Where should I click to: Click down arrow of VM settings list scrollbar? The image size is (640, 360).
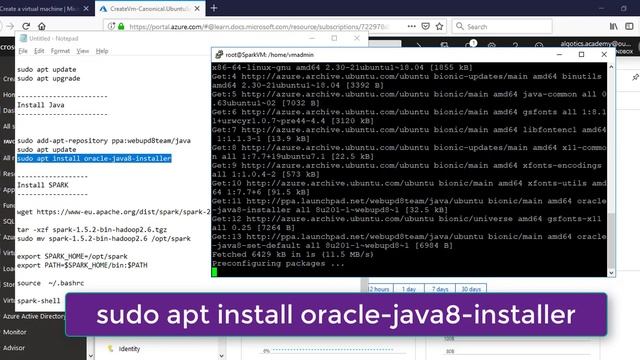coord(221,356)
